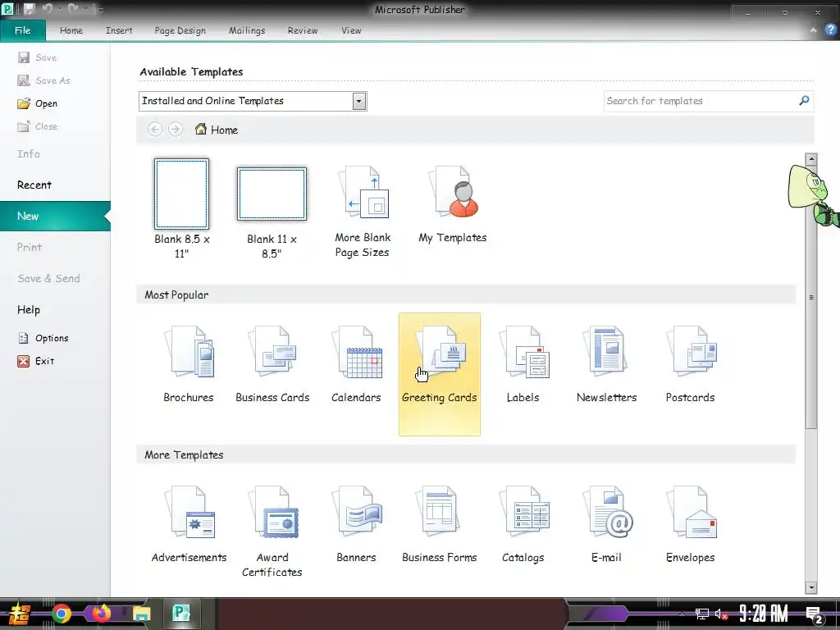Open the Banners template category
The width and height of the screenshot is (840, 630).
356,524
